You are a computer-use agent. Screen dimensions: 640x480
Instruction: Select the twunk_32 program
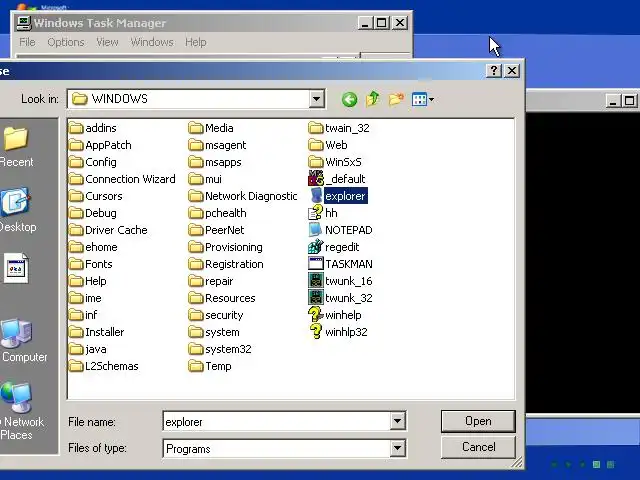coord(340,298)
